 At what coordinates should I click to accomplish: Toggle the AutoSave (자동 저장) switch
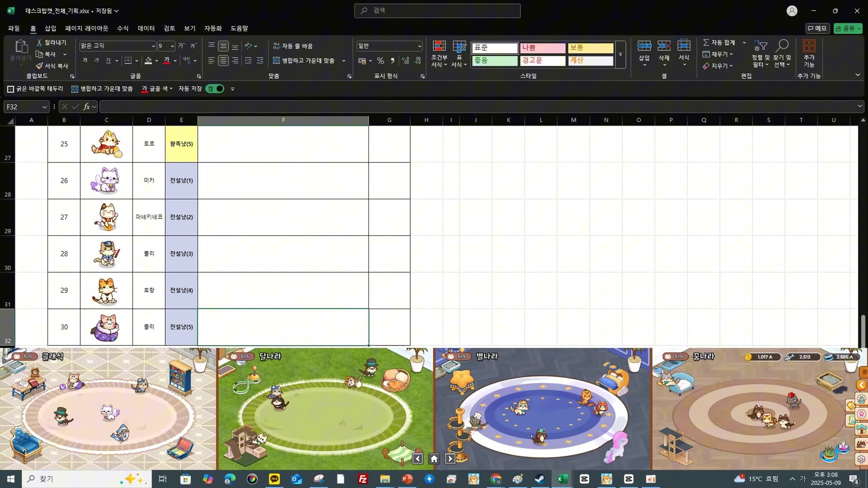[215, 89]
